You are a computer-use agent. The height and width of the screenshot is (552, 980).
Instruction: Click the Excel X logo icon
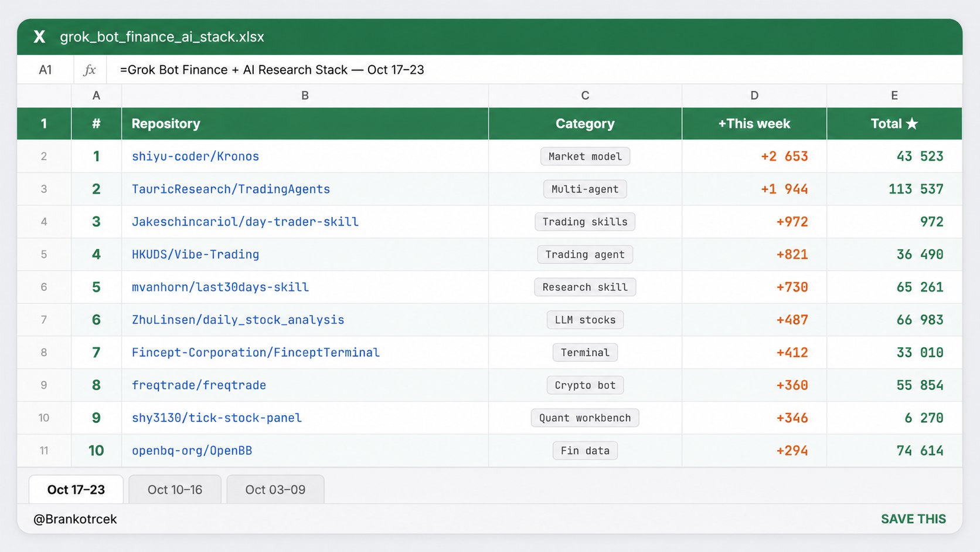click(39, 37)
